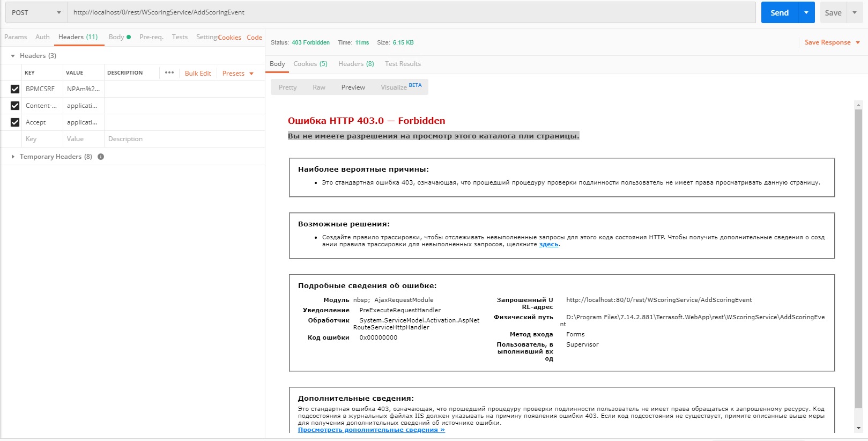Click the empty Value field in new header row
The image size is (868, 441).
[x=84, y=139]
